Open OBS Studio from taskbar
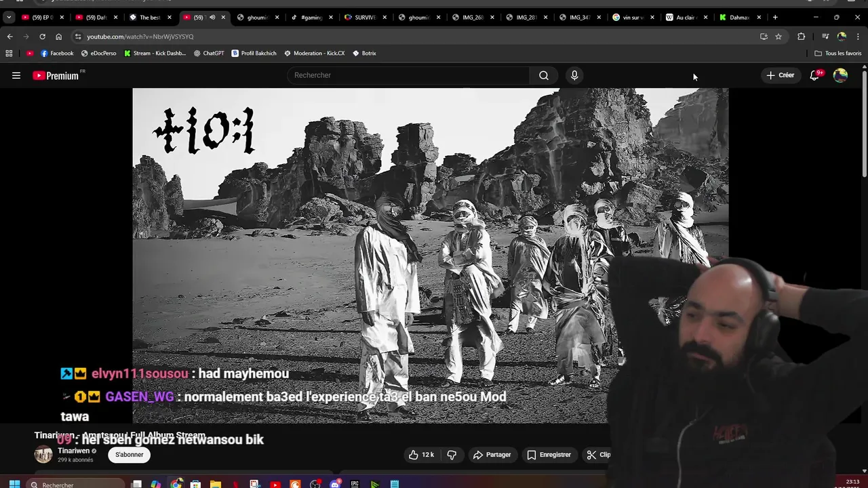The width and height of the screenshot is (868, 488). 315,484
